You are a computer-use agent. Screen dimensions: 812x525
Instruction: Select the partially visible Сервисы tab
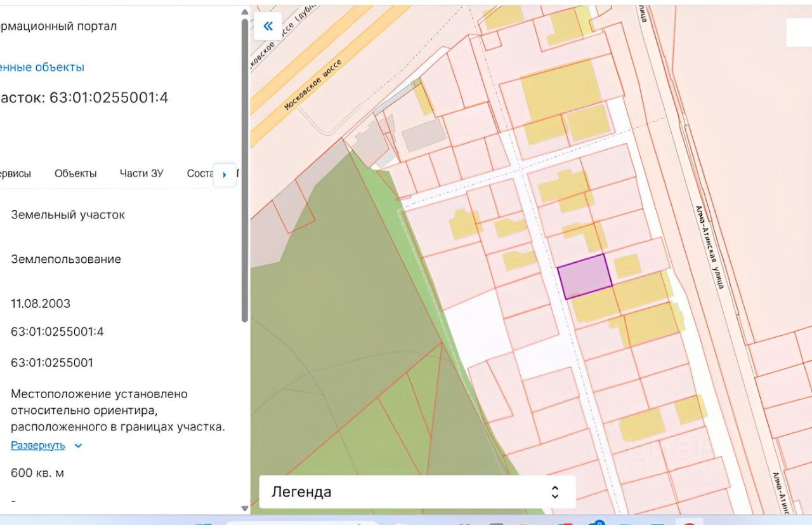click(x=15, y=173)
